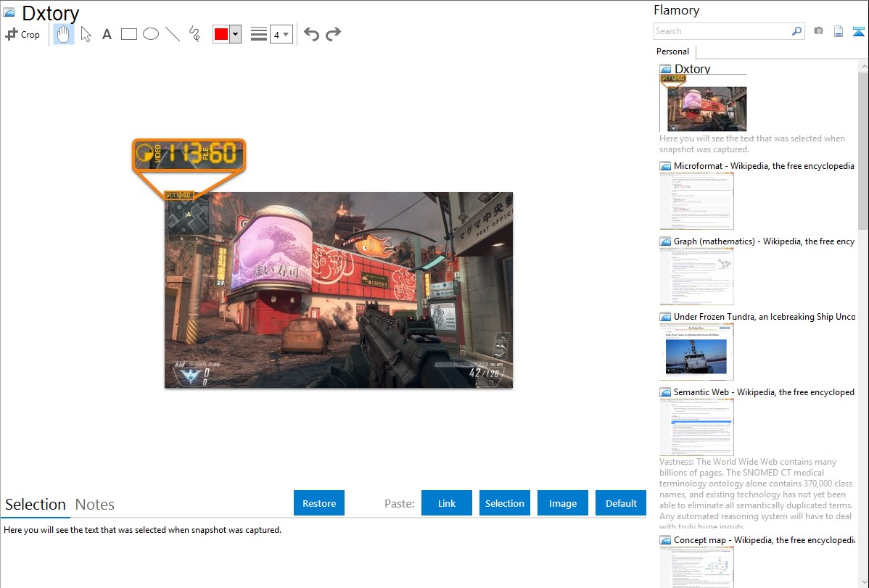Click 'Semantic Web - Wikipedia' title

764,392
